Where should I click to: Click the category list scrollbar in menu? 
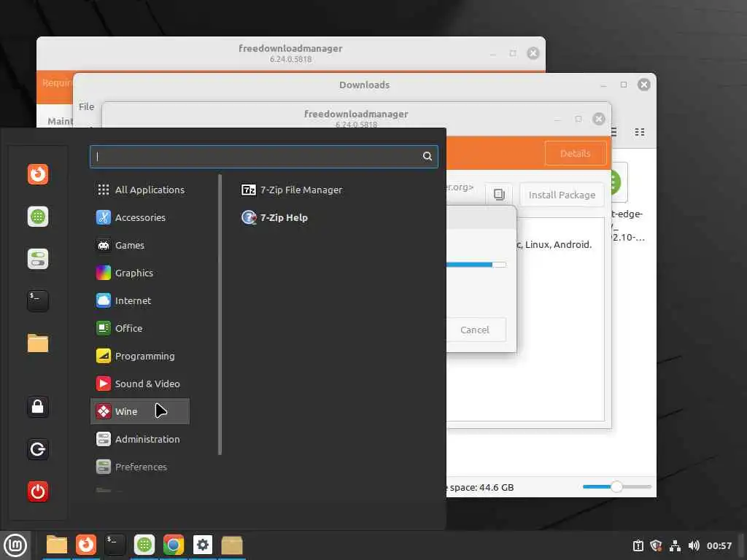point(220,314)
